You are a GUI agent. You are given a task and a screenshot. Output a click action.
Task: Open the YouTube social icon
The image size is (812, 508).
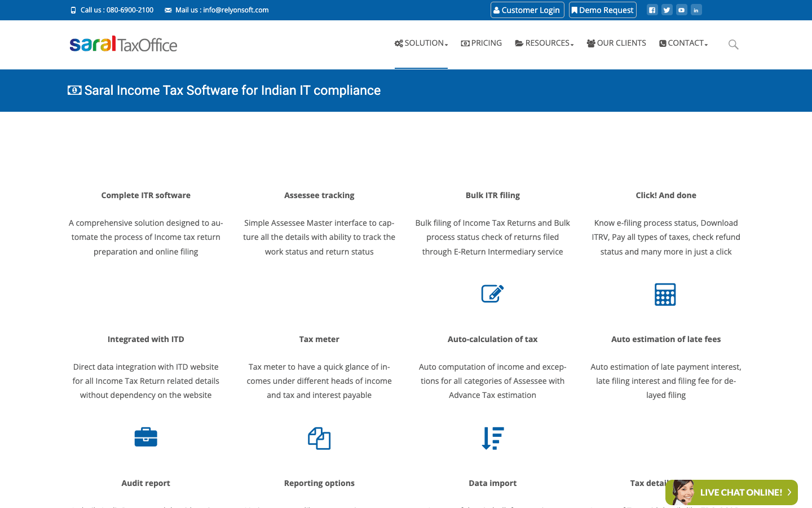681,10
